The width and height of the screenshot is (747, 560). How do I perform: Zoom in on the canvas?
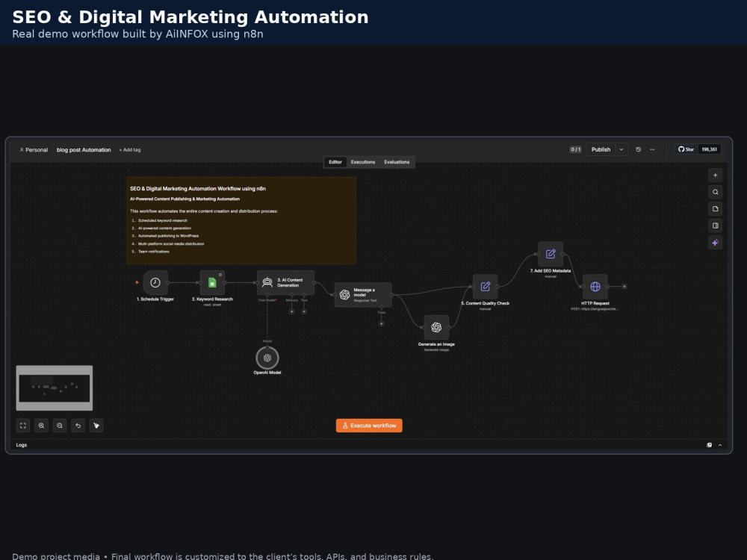click(x=41, y=426)
